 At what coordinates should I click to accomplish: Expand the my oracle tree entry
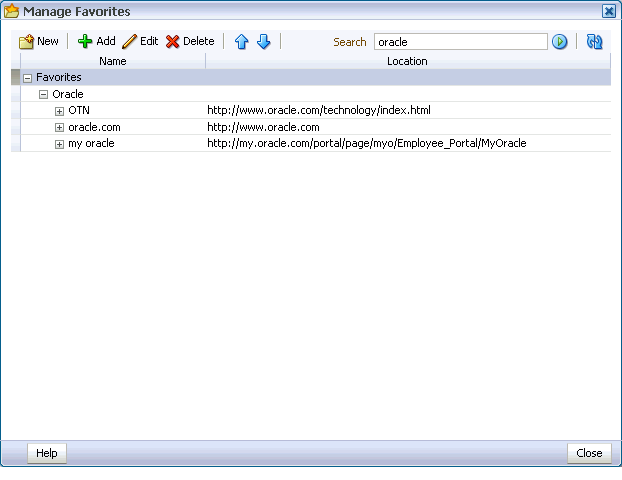click(x=59, y=144)
